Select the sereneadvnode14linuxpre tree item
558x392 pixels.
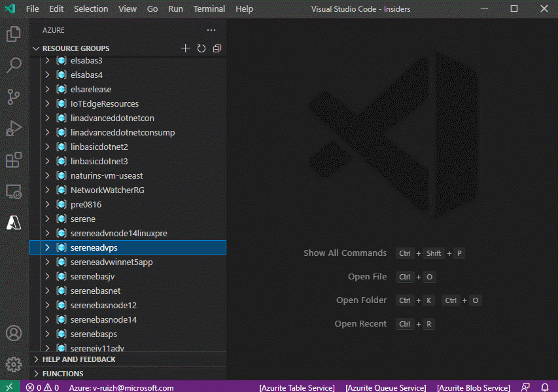128,233
